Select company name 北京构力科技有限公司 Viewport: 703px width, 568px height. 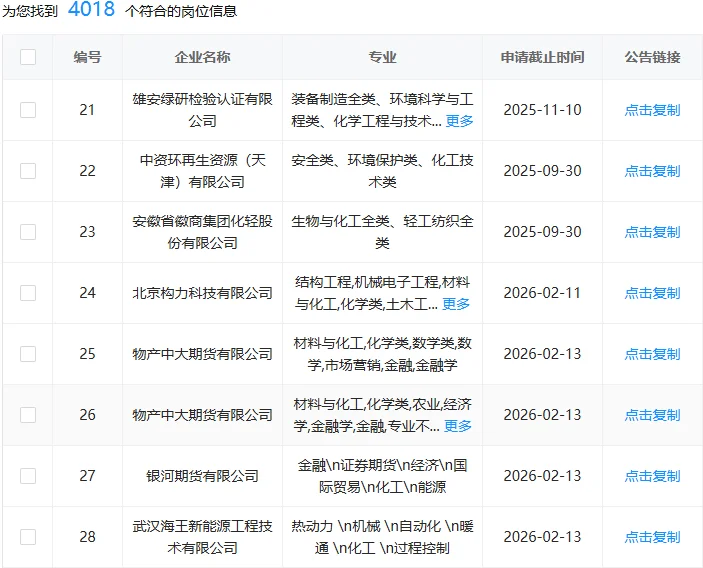(202, 293)
